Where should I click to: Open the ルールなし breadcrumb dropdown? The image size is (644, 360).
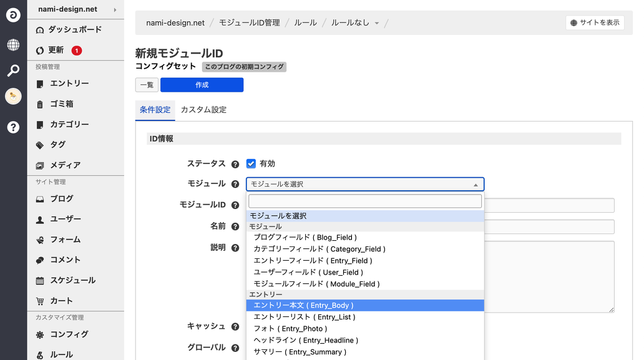tap(354, 23)
